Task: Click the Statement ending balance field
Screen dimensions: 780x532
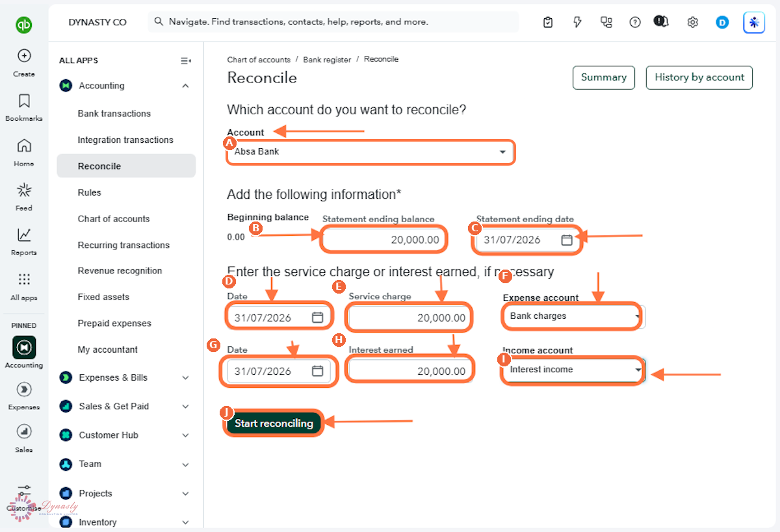Action: point(385,240)
